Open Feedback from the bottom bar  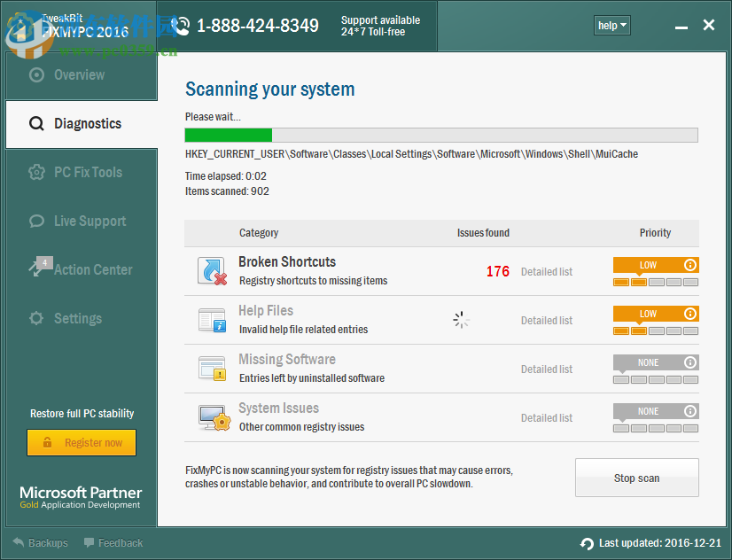pyautogui.click(x=113, y=543)
